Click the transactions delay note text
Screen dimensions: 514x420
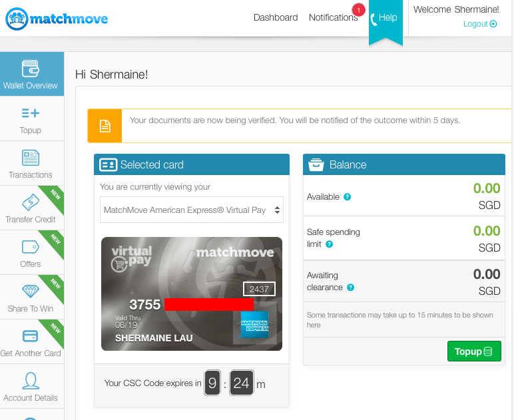pyautogui.click(x=400, y=319)
